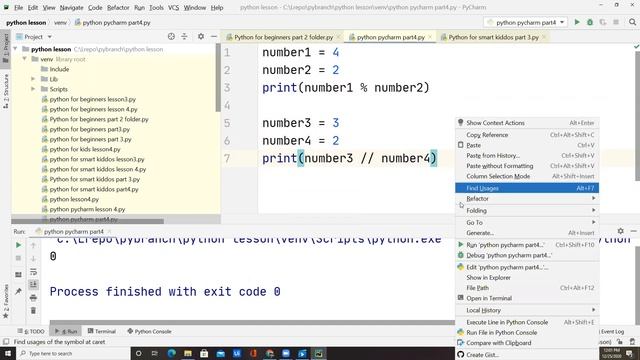This screenshot has width=640, height=360.
Task: Open the Event Log
Action: click(613, 331)
